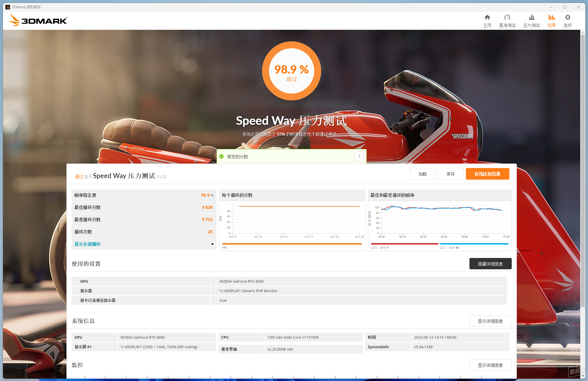Click \\.\DISPLAY1 Generic PnP Monitor value
Screen dimensions: 588x381
coord(248,291)
